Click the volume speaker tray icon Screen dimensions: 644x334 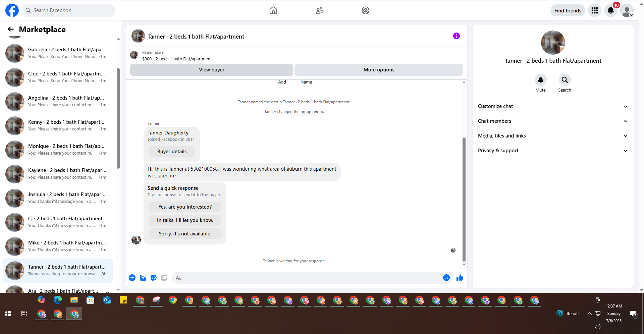(597, 327)
